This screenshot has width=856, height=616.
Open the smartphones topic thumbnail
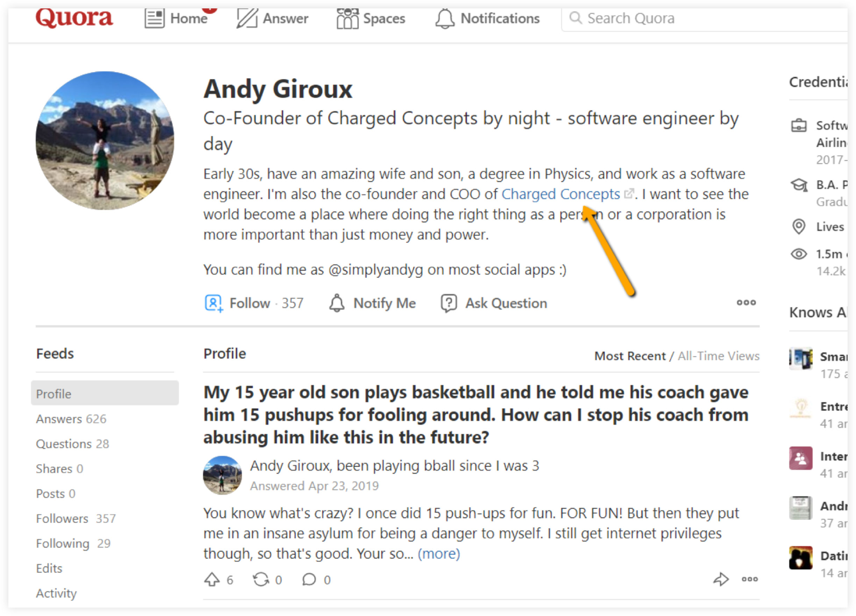pyautogui.click(x=800, y=358)
